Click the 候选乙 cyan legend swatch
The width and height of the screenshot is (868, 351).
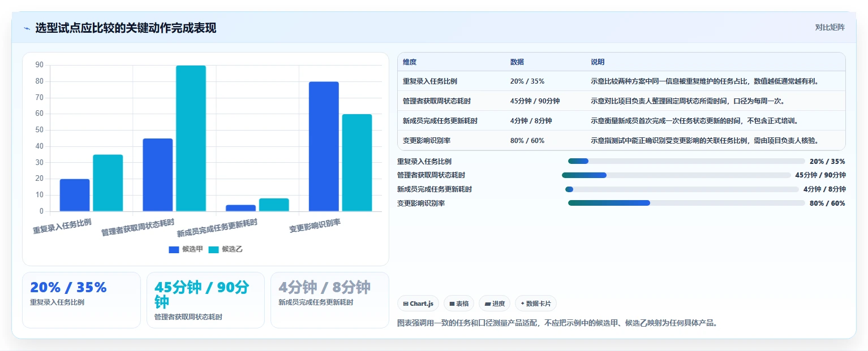pos(213,250)
